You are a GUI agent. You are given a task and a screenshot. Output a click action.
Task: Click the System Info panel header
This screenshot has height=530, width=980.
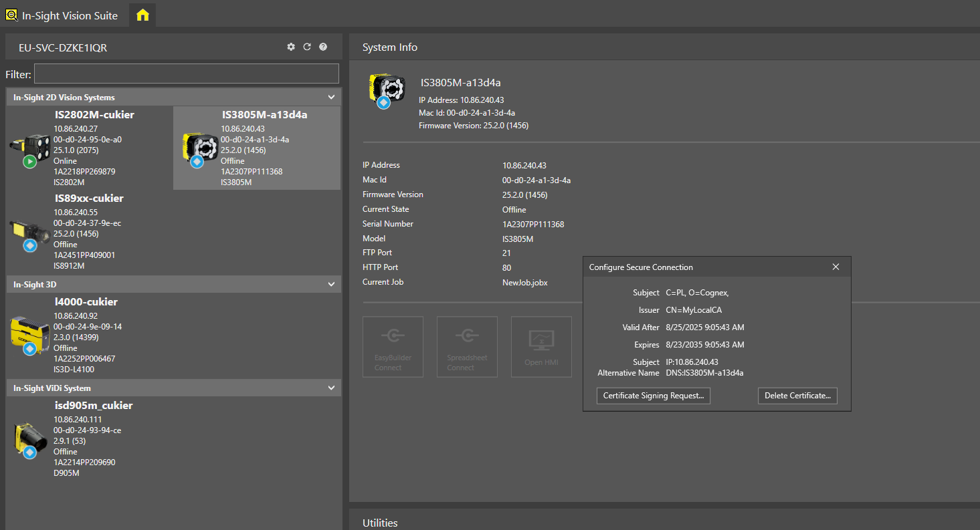pyautogui.click(x=664, y=47)
